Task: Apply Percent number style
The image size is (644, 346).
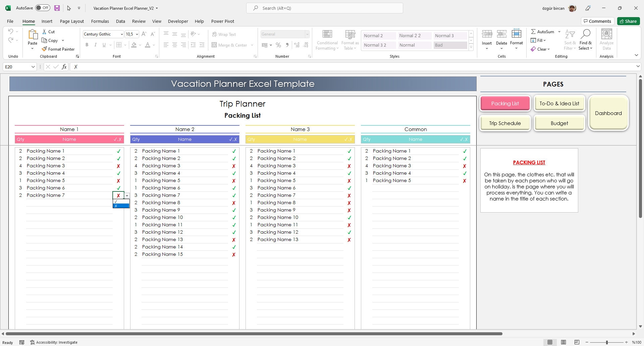Action: (278, 45)
